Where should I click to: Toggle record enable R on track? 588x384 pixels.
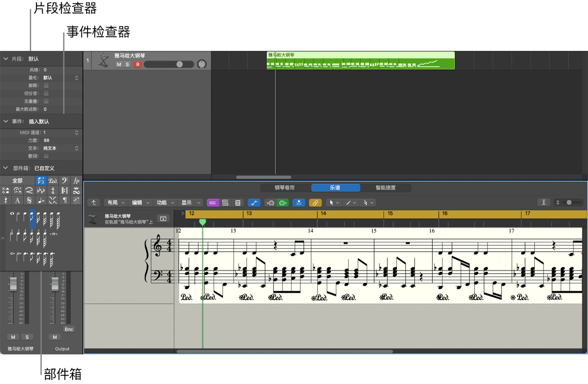pos(137,64)
